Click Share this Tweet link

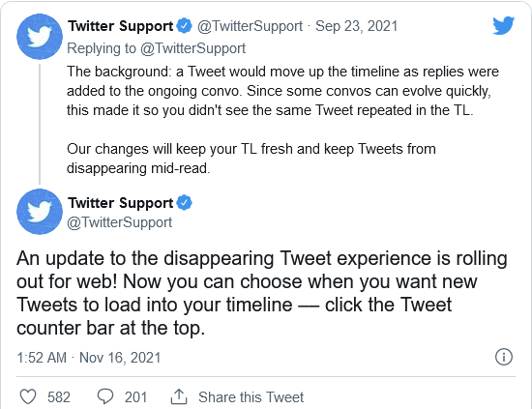point(251,397)
